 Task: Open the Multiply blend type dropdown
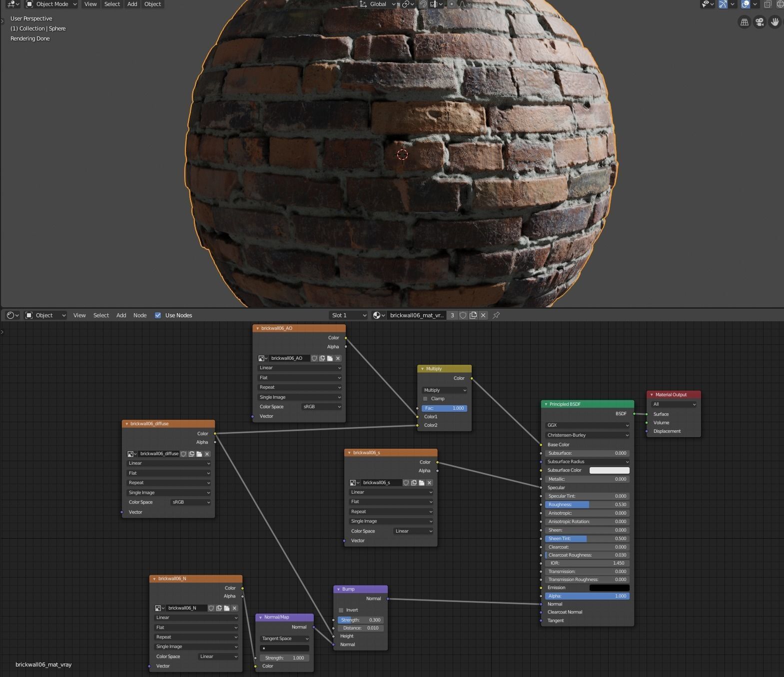pos(444,390)
